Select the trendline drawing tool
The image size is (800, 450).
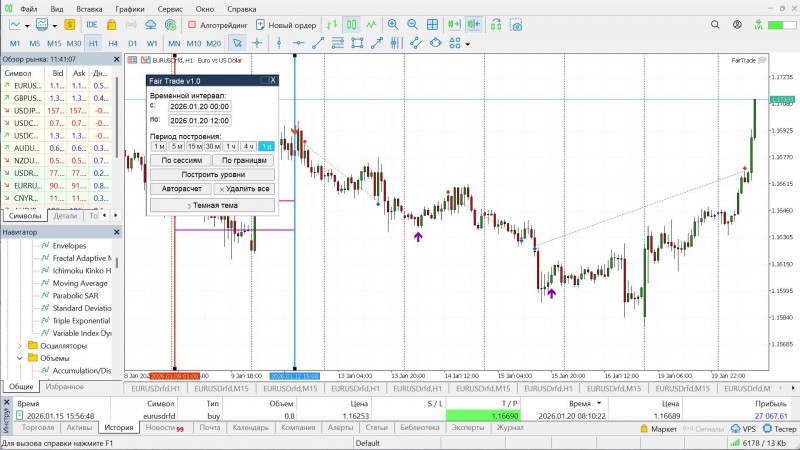coord(318,43)
